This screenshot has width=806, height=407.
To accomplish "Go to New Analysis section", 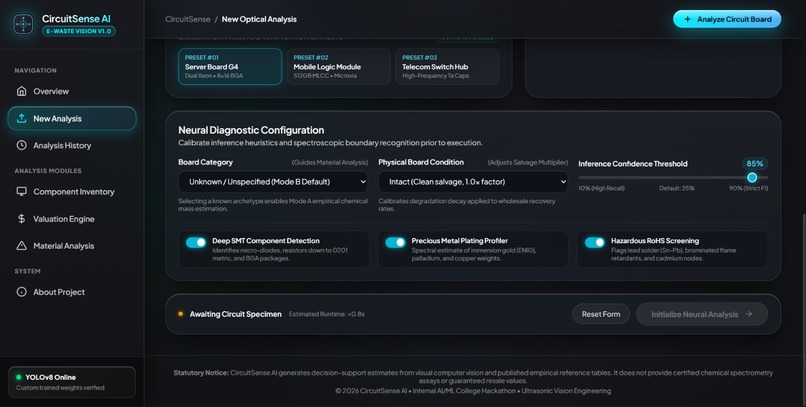I will click(x=72, y=118).
